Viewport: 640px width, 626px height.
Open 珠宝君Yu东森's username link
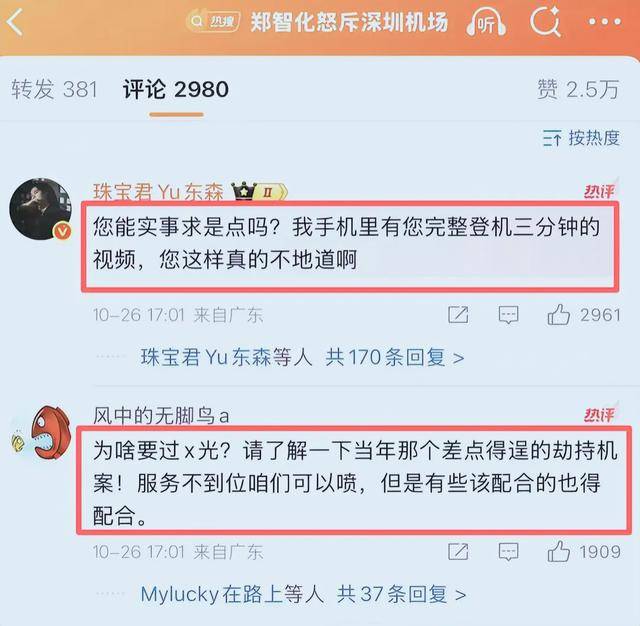click(x=158, y=191)
